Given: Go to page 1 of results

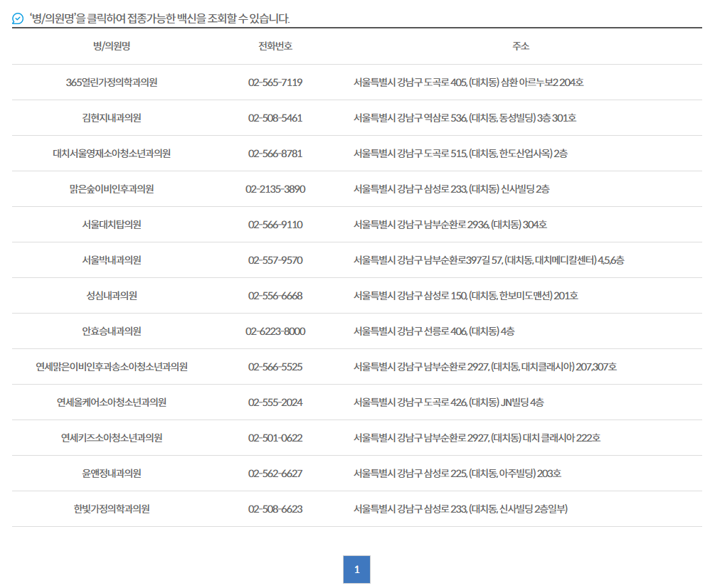Looking at the screenshot, I should pyautogui.click(x=356, y=569).
